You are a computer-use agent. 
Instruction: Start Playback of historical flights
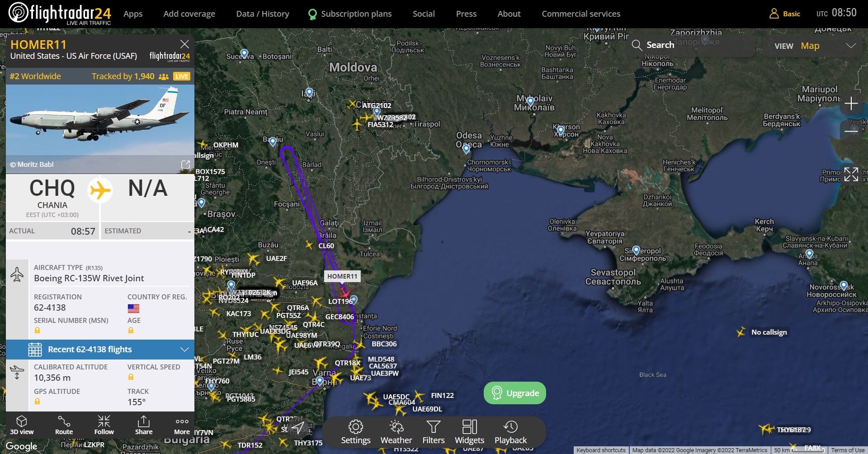point(510,432)
